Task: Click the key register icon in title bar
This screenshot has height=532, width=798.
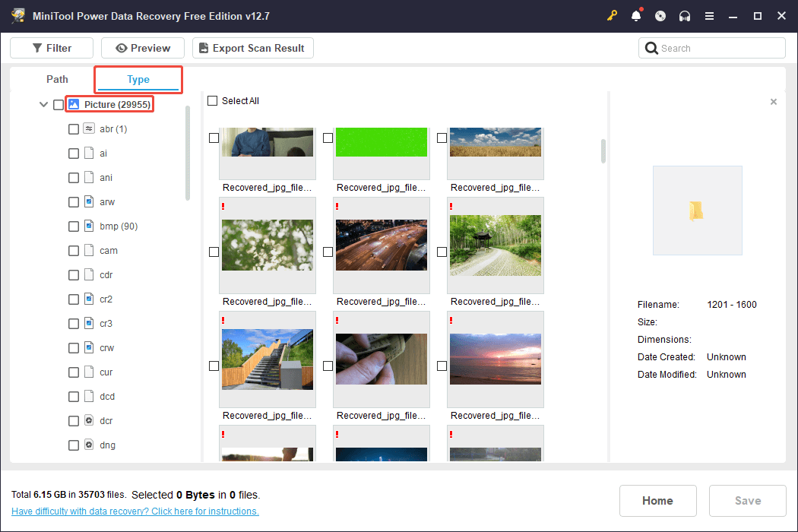Action: (x=612, y=16)
